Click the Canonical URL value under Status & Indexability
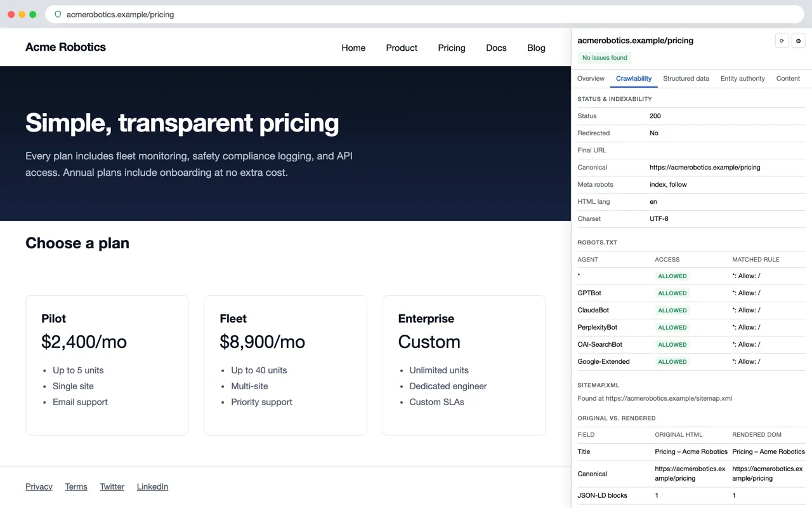This screenshot has width=812, height=508. [x=705, y=168]
